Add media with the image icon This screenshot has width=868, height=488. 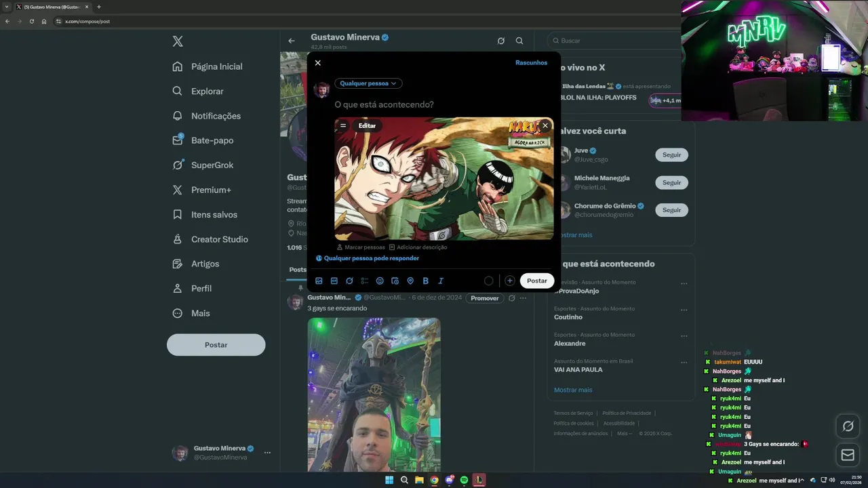[x=319, y=281]
